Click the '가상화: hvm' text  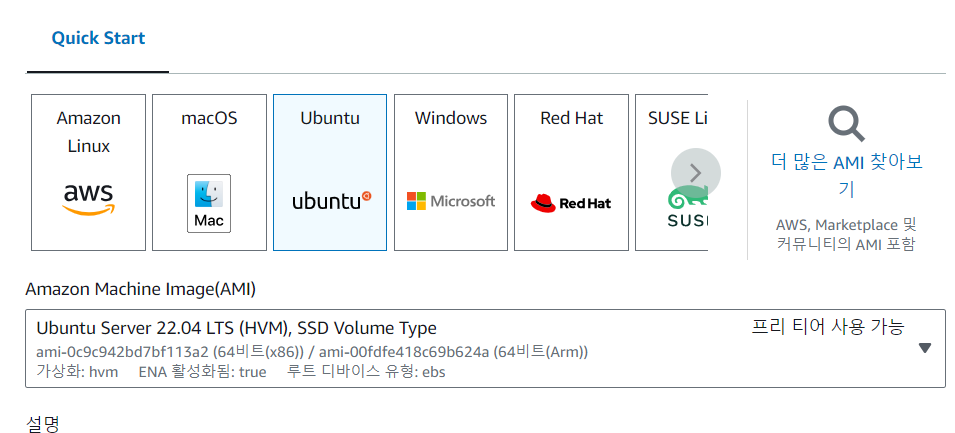[77, 371]
